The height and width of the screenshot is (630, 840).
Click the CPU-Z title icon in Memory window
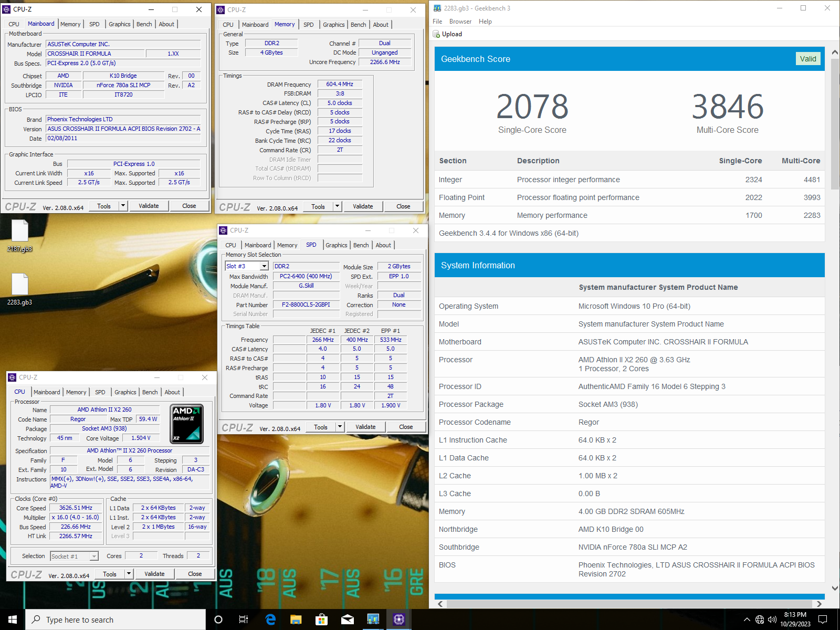point(220,10)
